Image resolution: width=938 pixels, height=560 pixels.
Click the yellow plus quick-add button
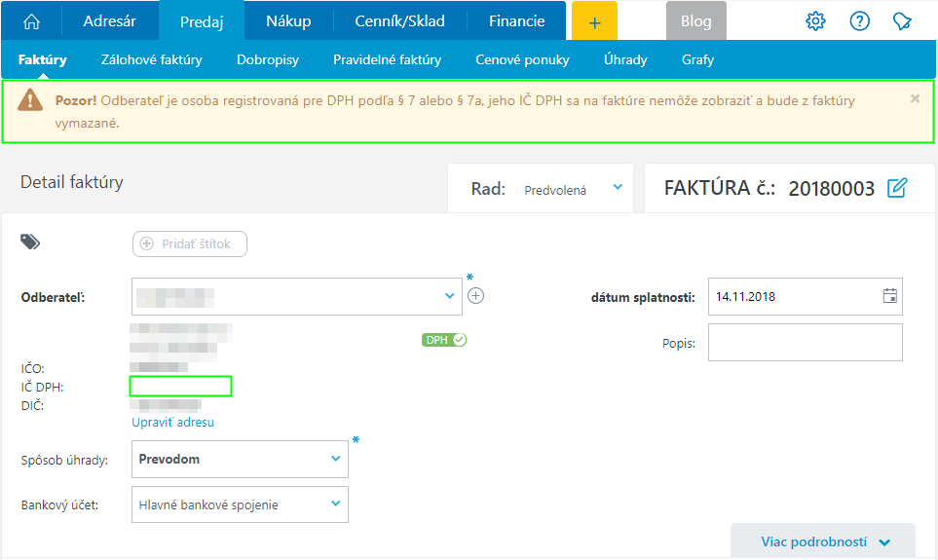(x=594, y=21)
